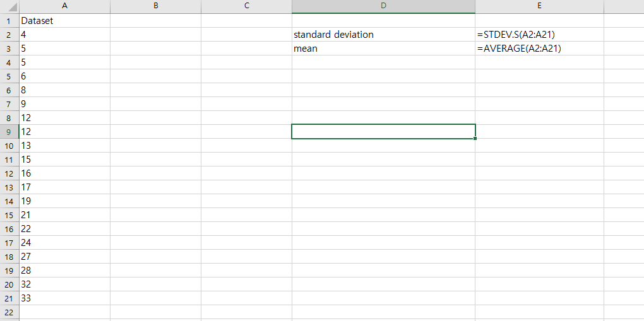
Task: Click cell A17 containing 24
Action: tap(64, 243)
